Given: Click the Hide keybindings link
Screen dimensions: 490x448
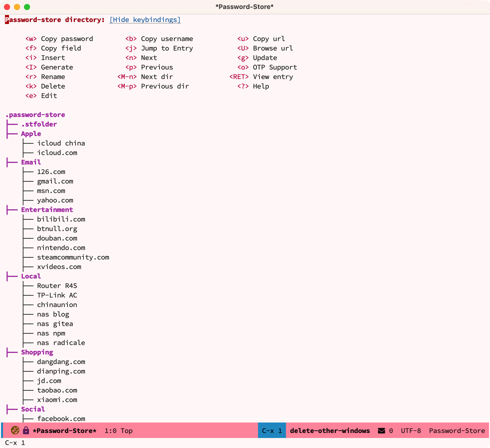Looking at the screenshot, I should 145,20.
